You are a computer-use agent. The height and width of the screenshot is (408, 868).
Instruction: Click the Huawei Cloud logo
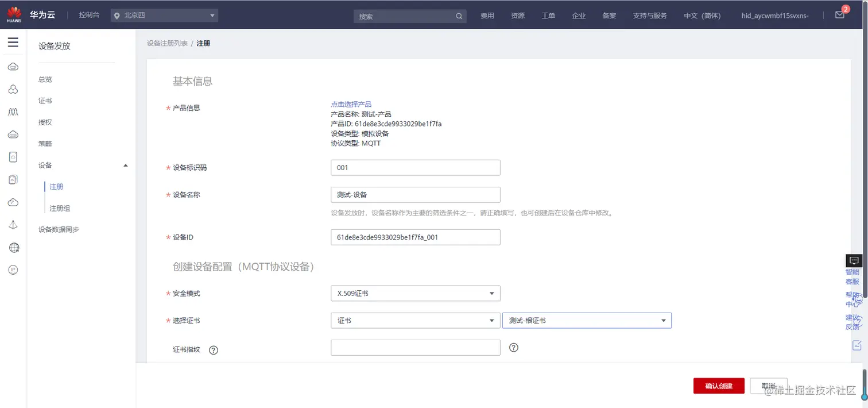pos(14,14)
